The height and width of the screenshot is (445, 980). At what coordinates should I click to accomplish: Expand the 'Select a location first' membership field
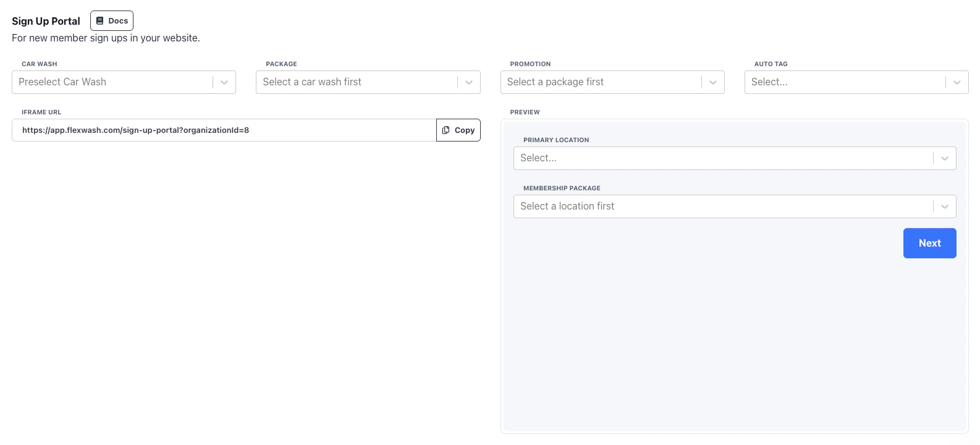point(735,206)
